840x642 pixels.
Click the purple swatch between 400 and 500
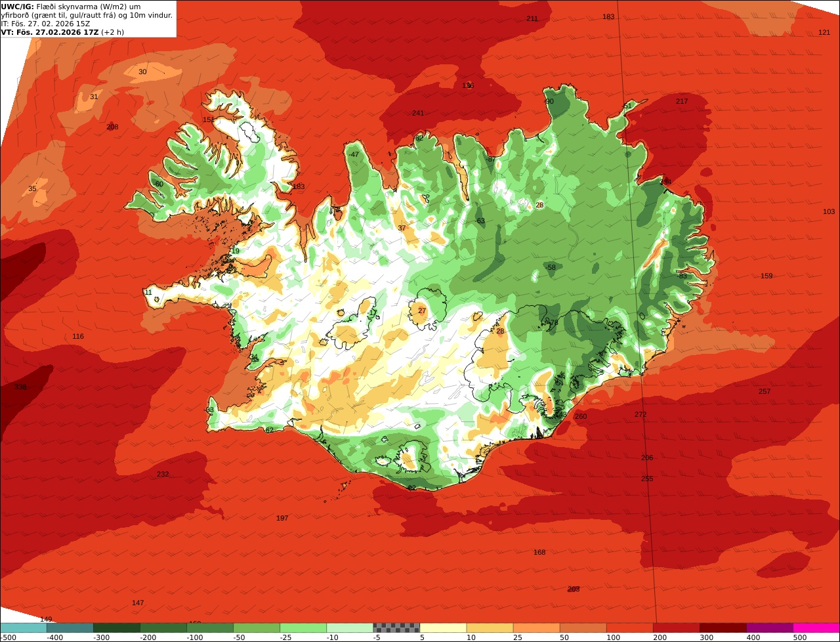[770, 628]
